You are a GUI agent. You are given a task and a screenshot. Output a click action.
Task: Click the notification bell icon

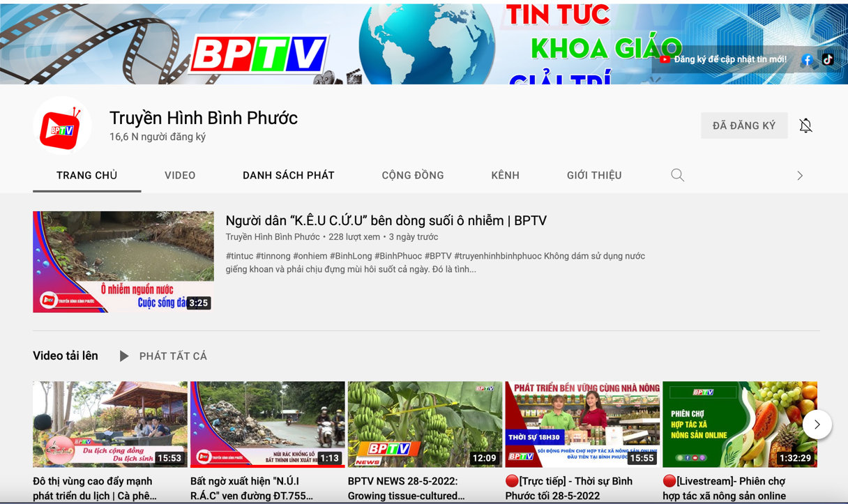pos(805,125)
